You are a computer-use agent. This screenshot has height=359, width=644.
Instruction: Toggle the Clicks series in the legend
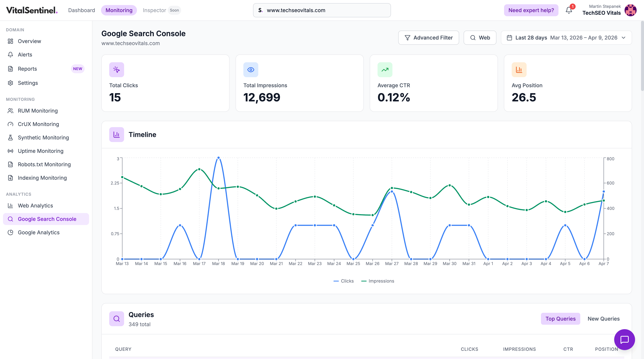344,281
